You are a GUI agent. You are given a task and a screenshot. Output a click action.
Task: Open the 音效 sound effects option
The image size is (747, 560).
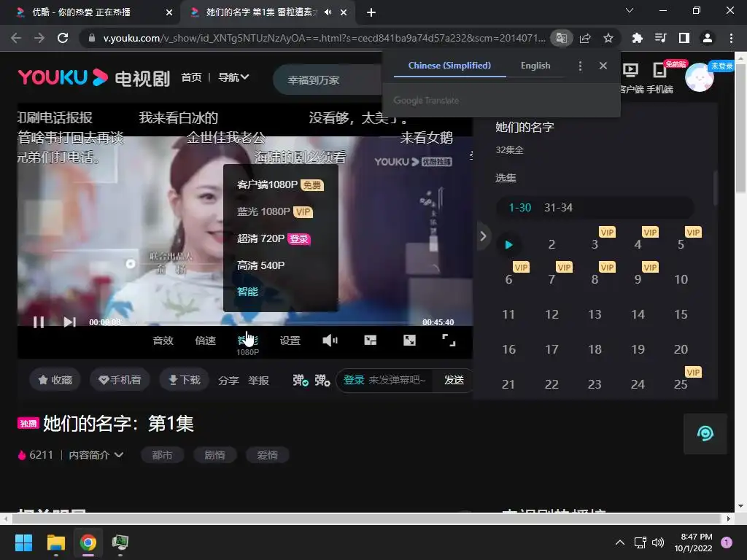163,341
